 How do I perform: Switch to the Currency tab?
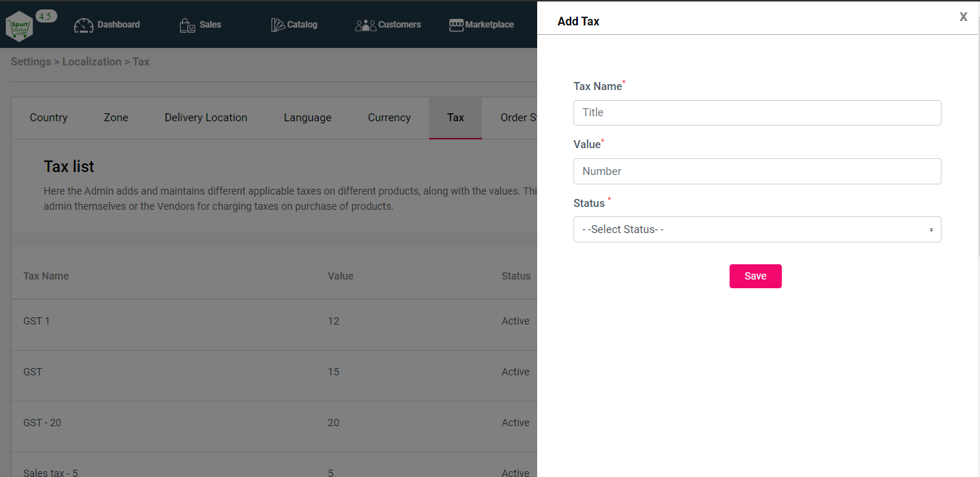[389, 118]
